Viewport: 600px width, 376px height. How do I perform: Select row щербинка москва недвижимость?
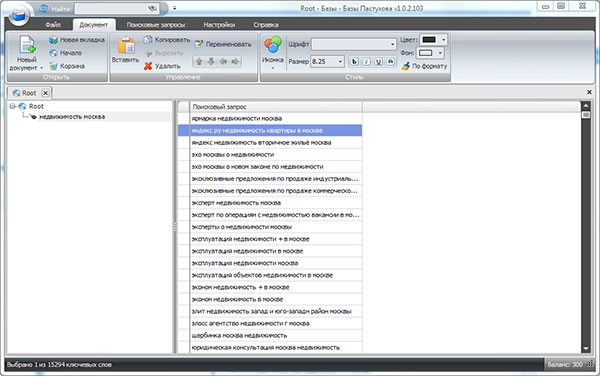pyautogui.click(x=276, y=335)
